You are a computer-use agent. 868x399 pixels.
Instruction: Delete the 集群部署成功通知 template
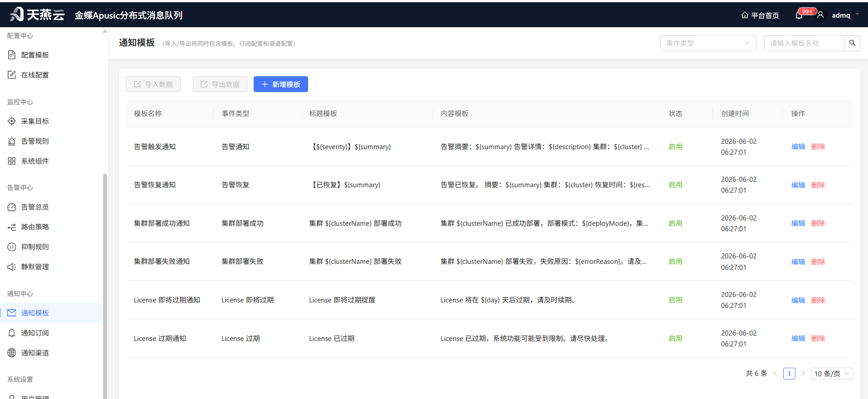point(818,223)
